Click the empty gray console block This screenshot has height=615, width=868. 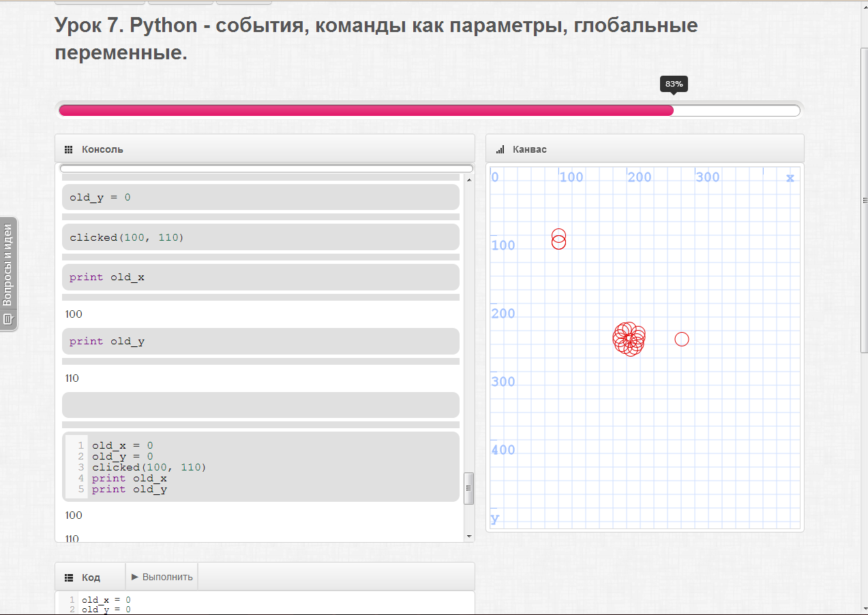click(x=260, y=405)
